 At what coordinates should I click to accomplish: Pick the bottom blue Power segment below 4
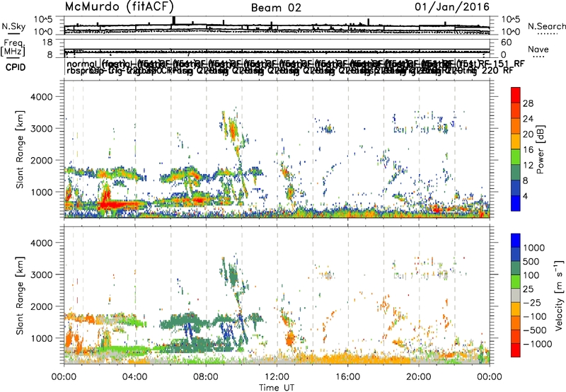click(x=516, y=203)
